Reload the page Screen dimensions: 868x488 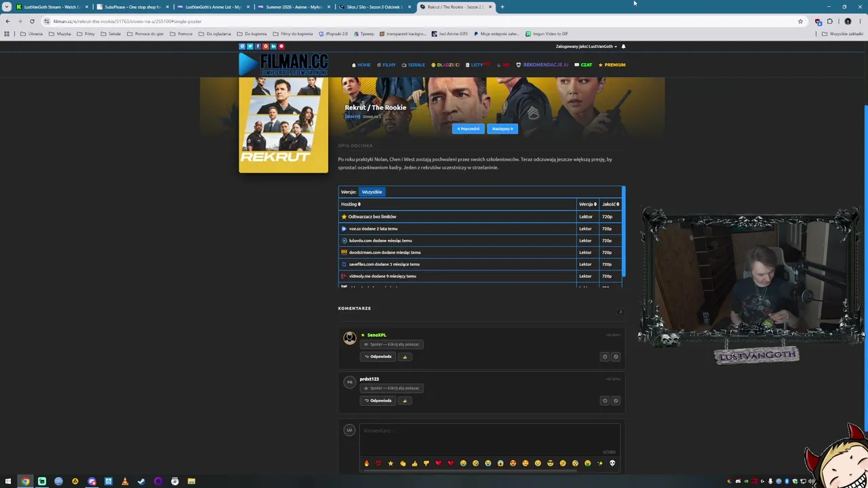(x=32, y=21)
